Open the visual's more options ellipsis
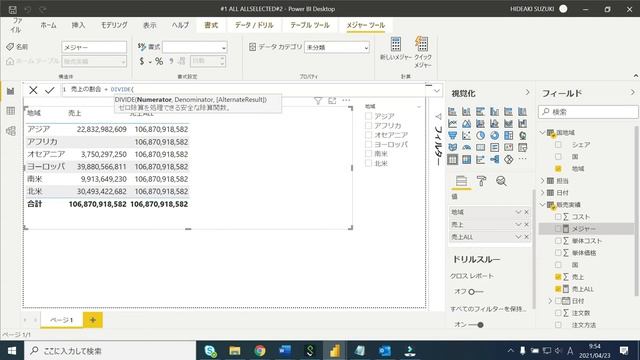This screenshot has width=640, height=360. click(x=346, y=100)
